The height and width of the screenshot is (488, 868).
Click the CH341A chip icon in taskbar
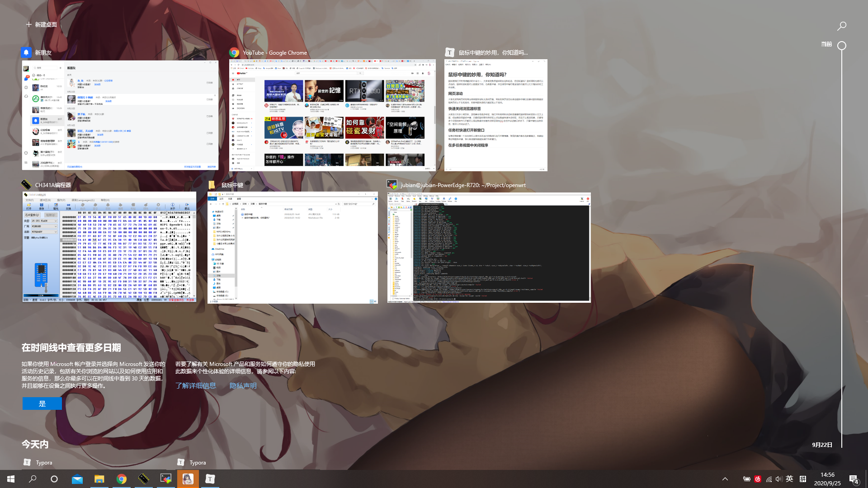point(143,479)
